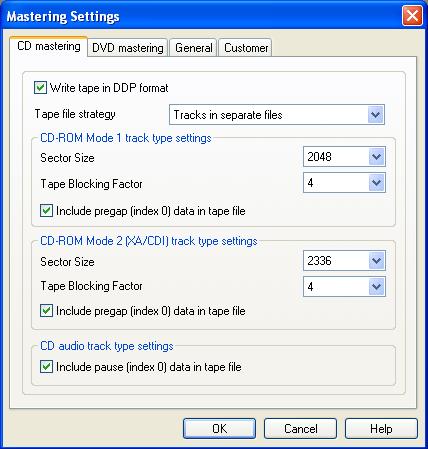Uncheck Write tape in DDP format
This screenshot has height=449, width=428.
pos(40,88)
